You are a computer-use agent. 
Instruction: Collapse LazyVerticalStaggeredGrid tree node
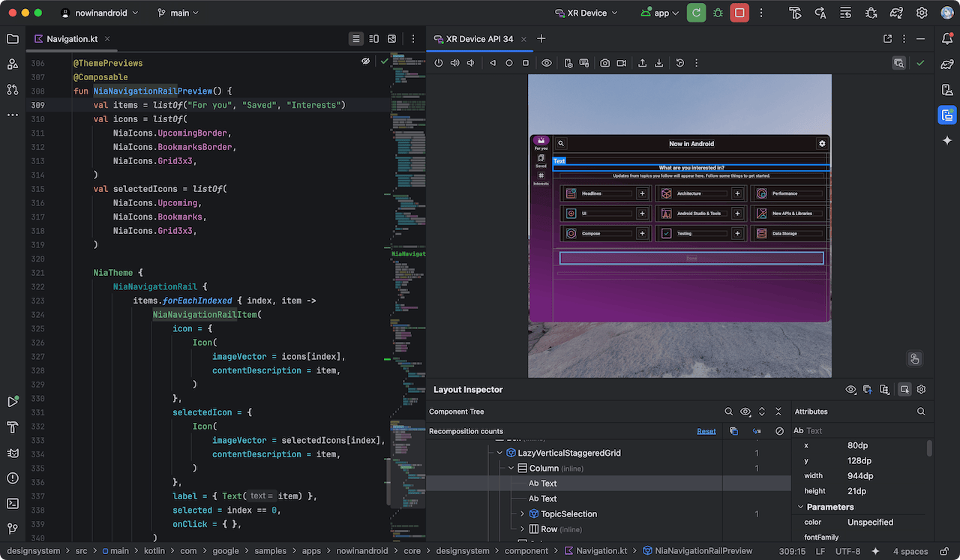coord(500,453)
